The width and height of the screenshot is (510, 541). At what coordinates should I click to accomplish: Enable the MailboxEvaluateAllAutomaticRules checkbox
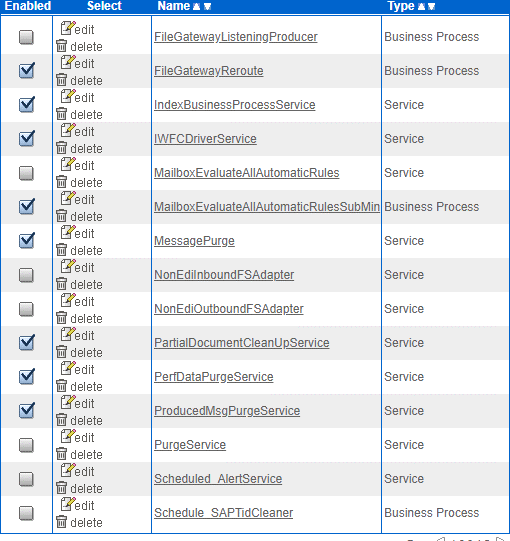click(26, 173)
